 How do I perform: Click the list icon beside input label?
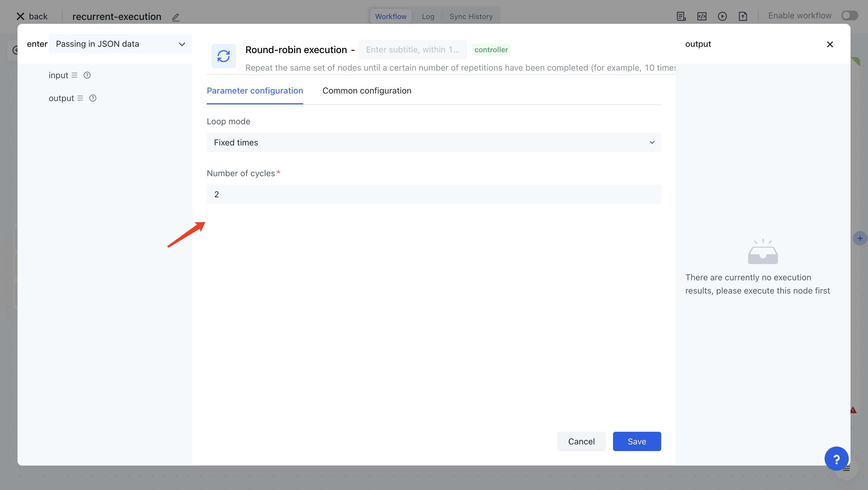[x=74, y=75]
